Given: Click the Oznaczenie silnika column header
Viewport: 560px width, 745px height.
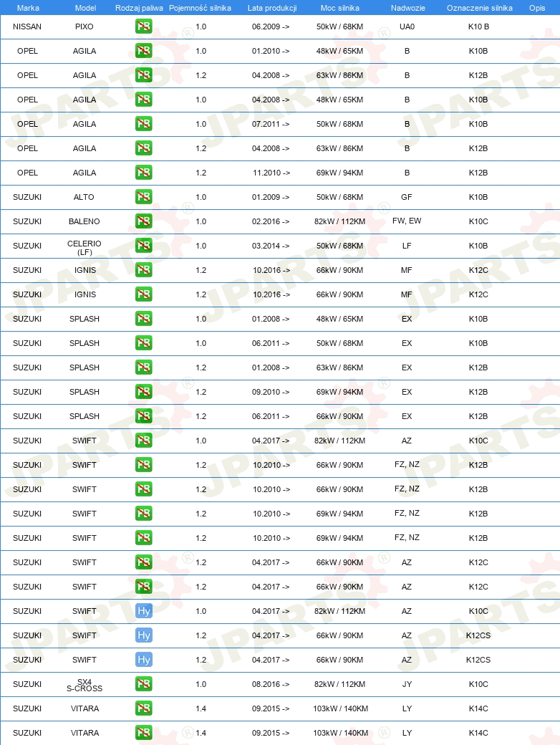Looking at the screenshot, I should 479,8.
